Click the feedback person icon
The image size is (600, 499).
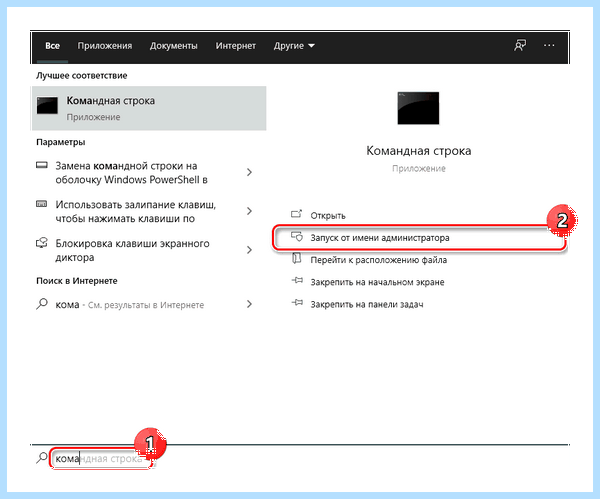pos(520,46)
